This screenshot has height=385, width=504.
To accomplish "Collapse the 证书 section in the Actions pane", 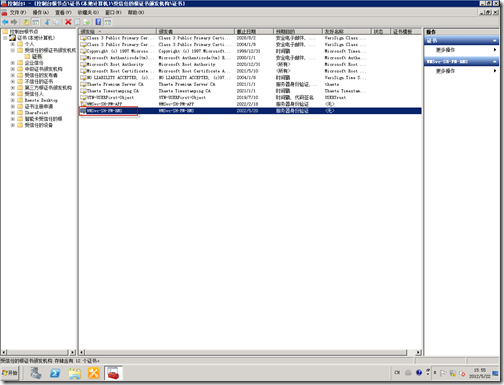I will click(x=495, y=40).
